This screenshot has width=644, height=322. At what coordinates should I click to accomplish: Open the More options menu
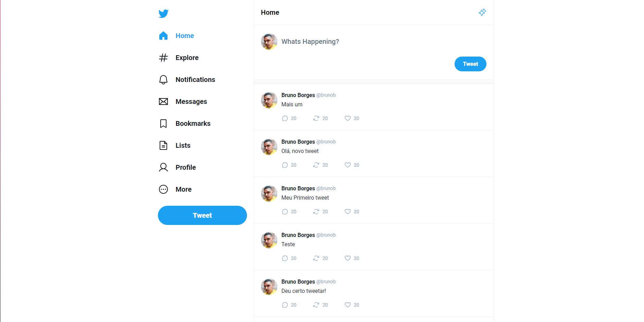pos(163,189)
